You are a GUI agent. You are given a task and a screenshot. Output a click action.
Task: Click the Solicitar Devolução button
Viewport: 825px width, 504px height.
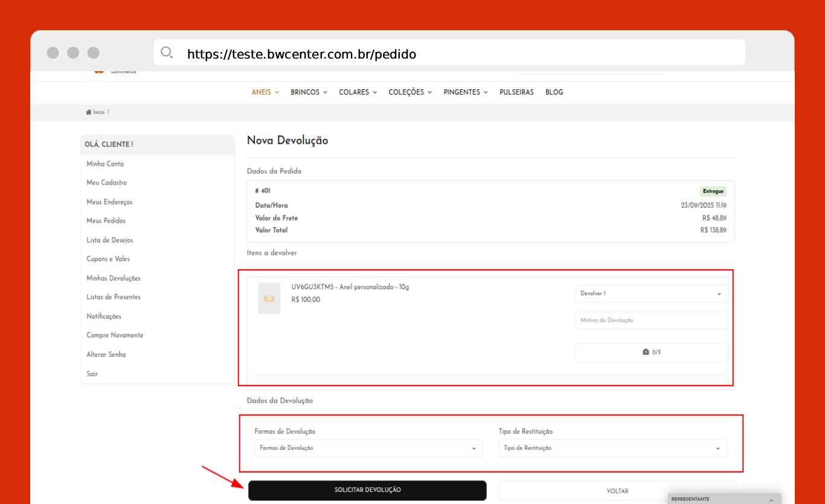pos(367,490)
